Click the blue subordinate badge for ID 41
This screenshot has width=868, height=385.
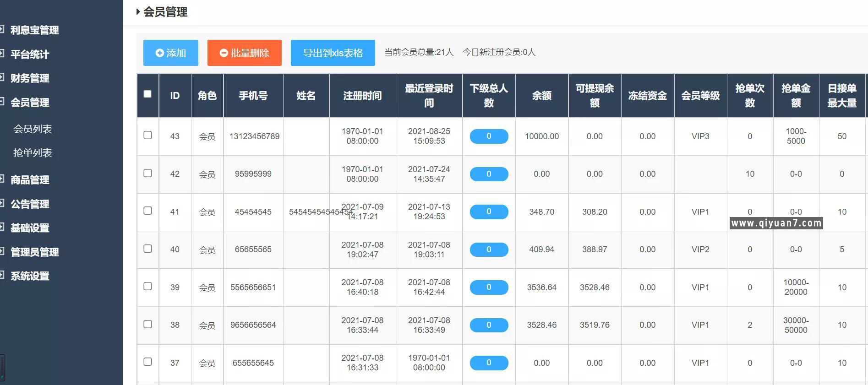(489, 212)
